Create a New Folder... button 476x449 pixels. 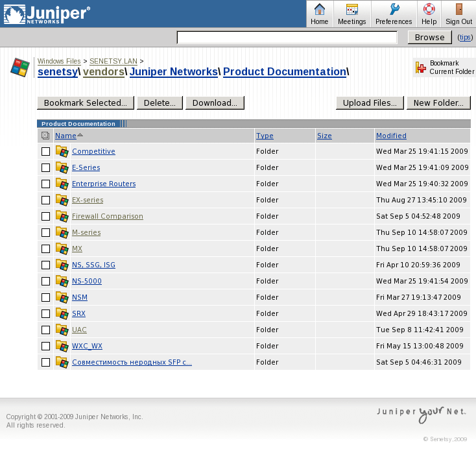[438, 103]
